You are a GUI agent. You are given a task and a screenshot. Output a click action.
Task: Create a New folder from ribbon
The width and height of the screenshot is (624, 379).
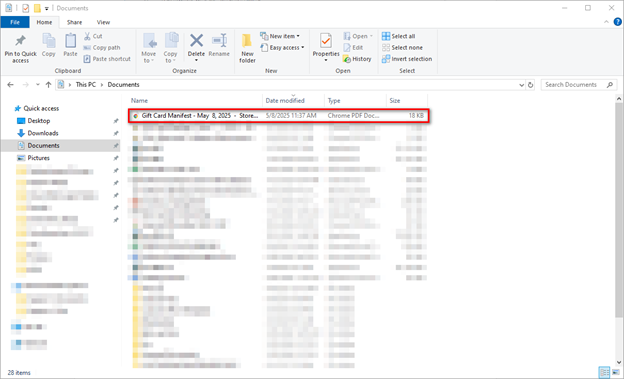click(x=247, y=48)
